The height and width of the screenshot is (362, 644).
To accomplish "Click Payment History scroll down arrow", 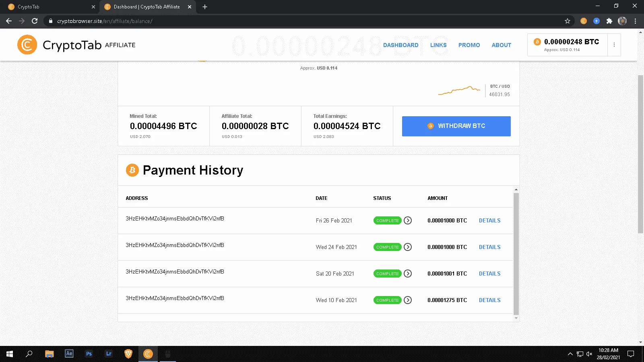I will tap(516, 318).
